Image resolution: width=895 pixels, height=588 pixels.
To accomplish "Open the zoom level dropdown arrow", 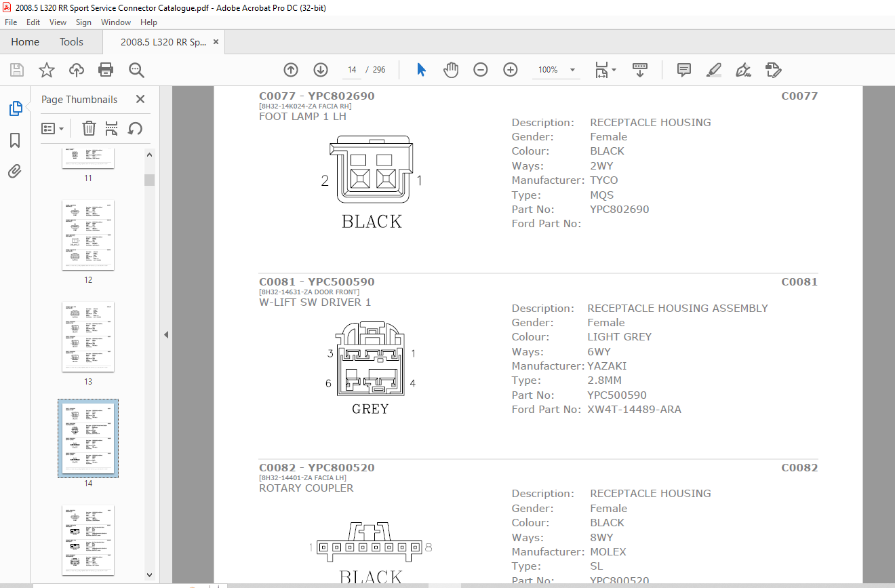I will pos(573,70).
